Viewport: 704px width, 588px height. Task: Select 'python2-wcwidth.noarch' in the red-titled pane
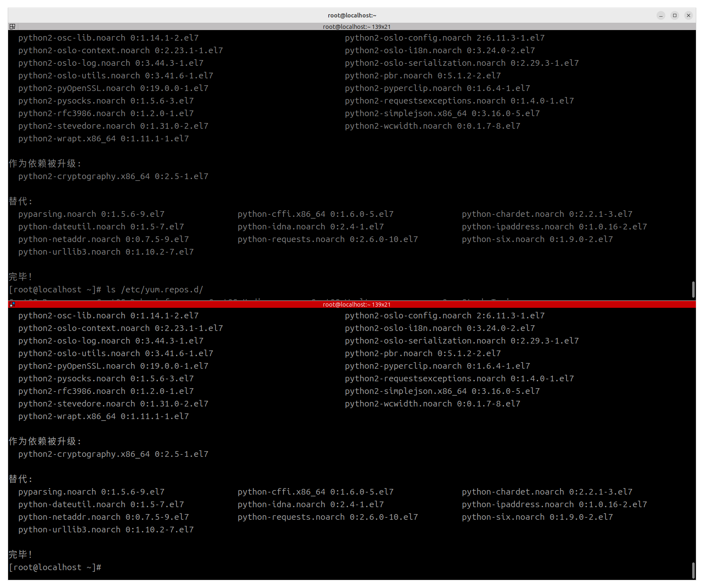pos(399,404)
